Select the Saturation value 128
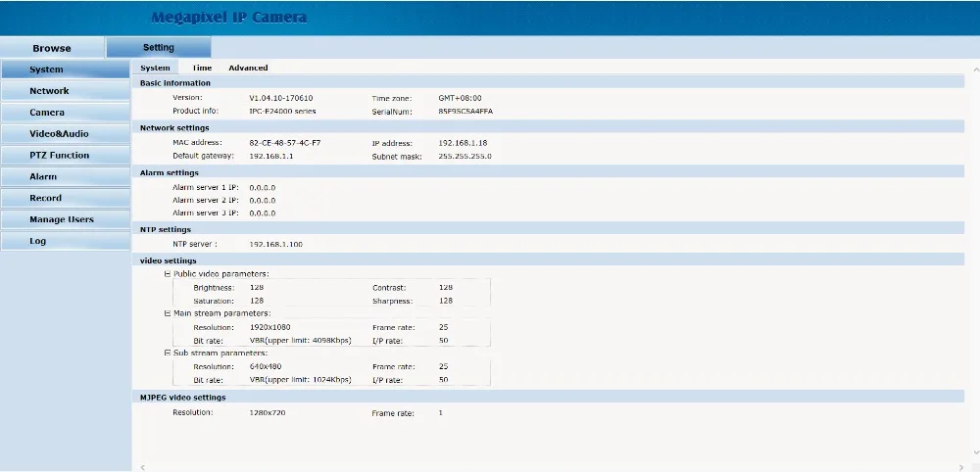 pos(256,301)
